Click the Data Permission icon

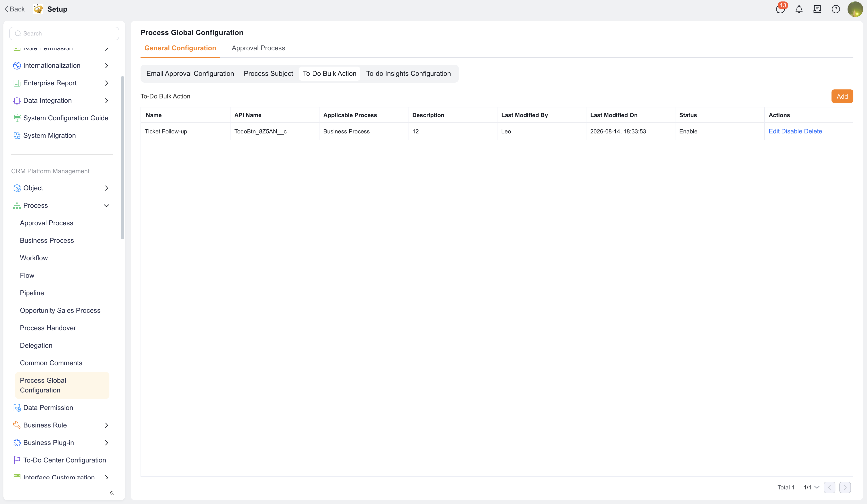pyautogui.click(x=17, y=408)
